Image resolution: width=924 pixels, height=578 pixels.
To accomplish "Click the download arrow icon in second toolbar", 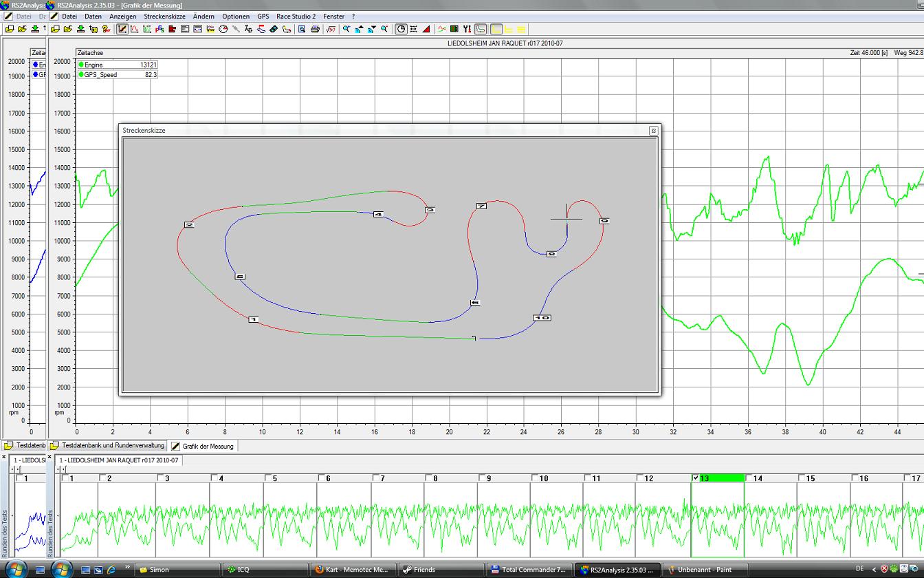I will [x=81, y=29].
